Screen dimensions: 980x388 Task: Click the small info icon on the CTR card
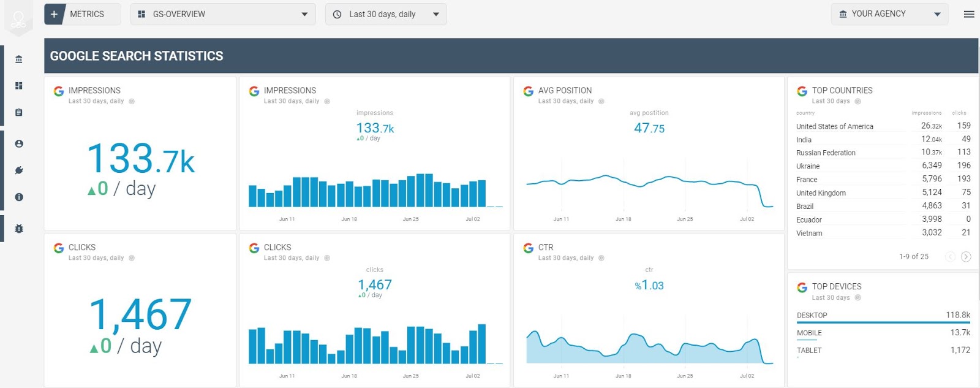601,258
